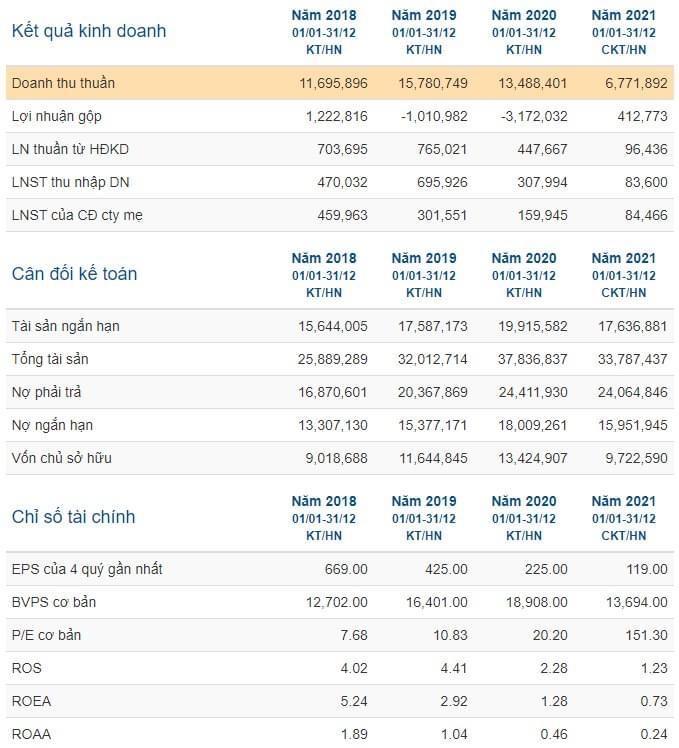Click the Vốn chủ sở hữu label
The width and height of the screenshot is (679, 748).
click(x=61, y=458)
